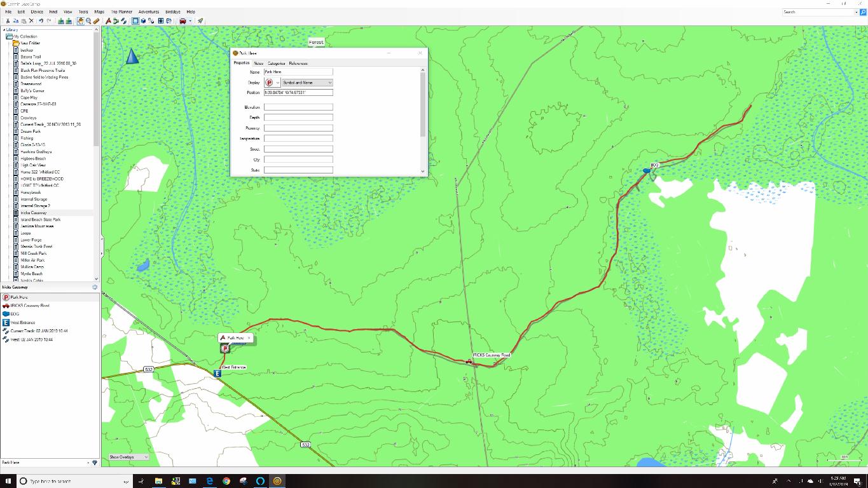The image size is (868, 488).
Task: Click the New Route toolbar icon
Action: (x=116, y=21)
